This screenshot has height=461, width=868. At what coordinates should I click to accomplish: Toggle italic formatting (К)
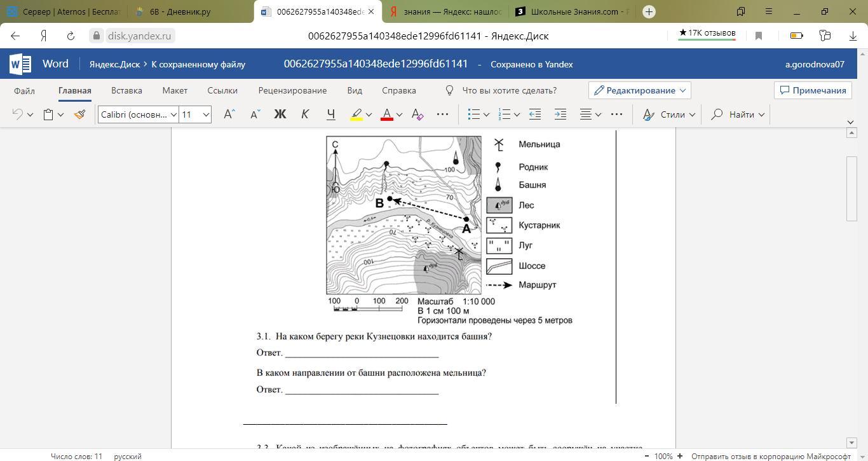pyautogui.click(x=305, y=114)
